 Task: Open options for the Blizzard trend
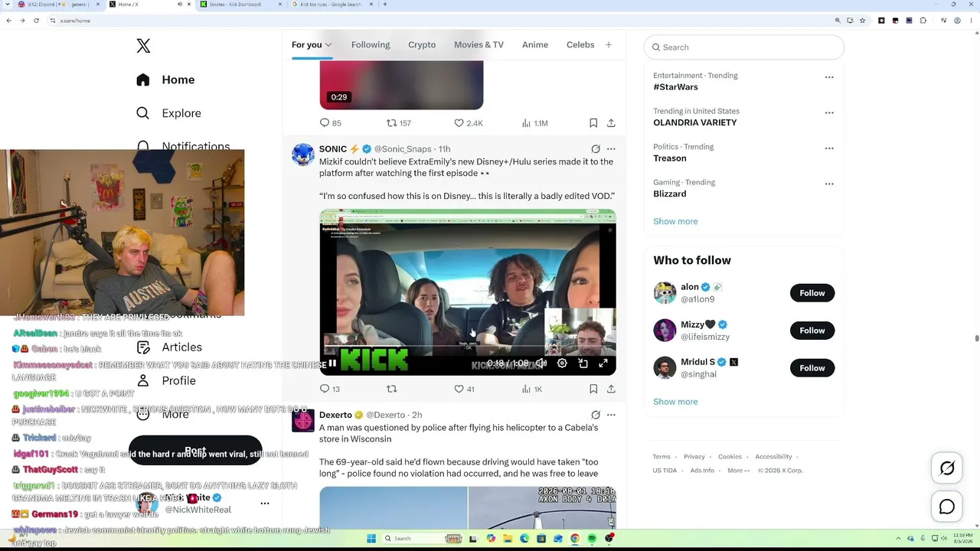(829, 184)
